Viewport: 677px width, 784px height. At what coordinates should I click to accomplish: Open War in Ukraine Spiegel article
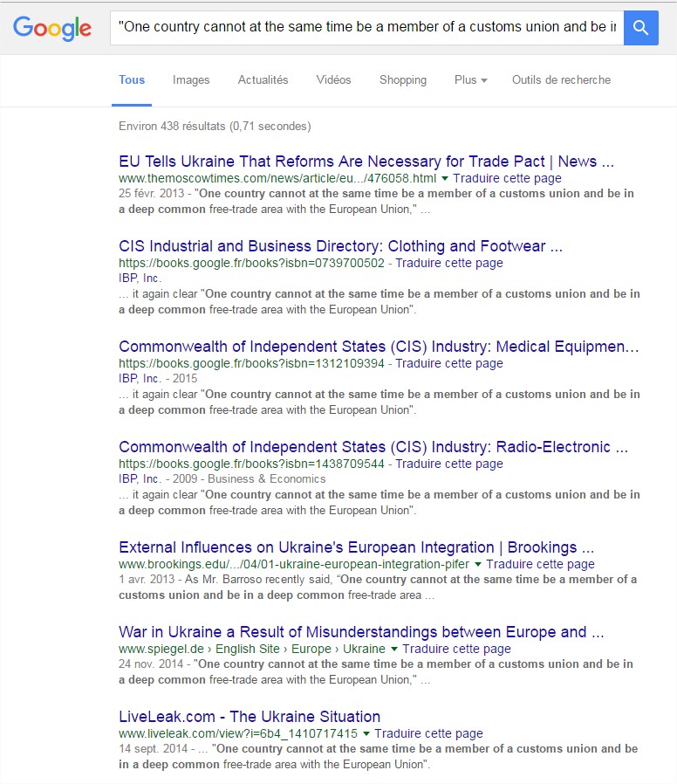(361, 632)
